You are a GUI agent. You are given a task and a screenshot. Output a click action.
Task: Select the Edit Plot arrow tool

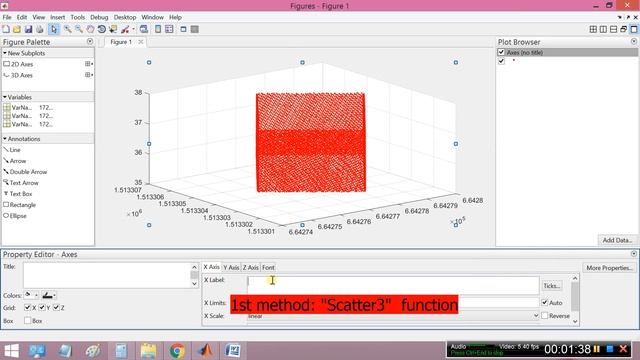click(54, 29)
